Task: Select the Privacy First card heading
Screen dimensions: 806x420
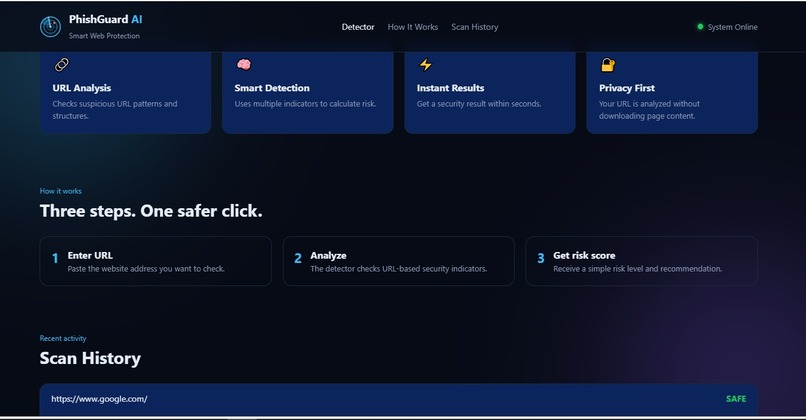Action: (627, 88)
